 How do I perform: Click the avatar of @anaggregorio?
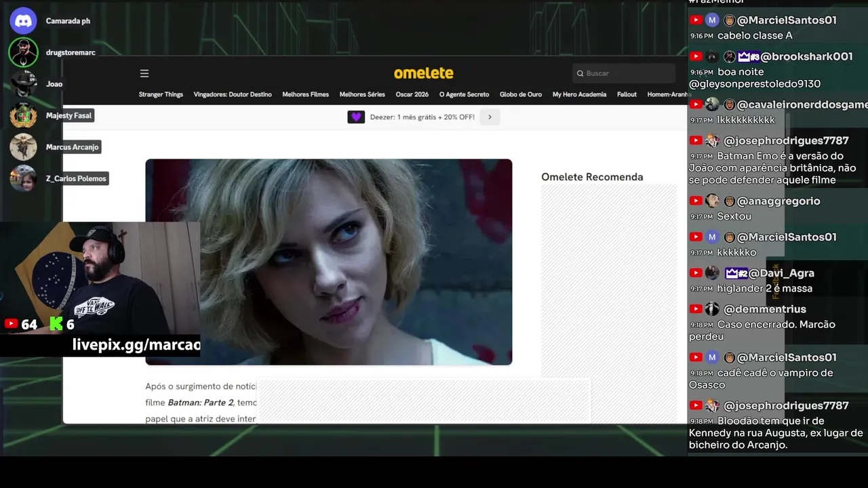[712, 201]
